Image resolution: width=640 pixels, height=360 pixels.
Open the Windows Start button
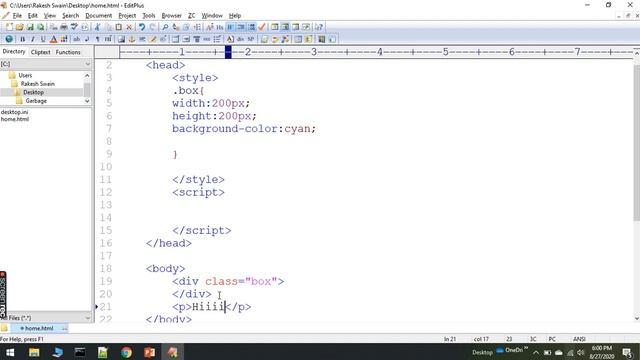click(10, 352)
